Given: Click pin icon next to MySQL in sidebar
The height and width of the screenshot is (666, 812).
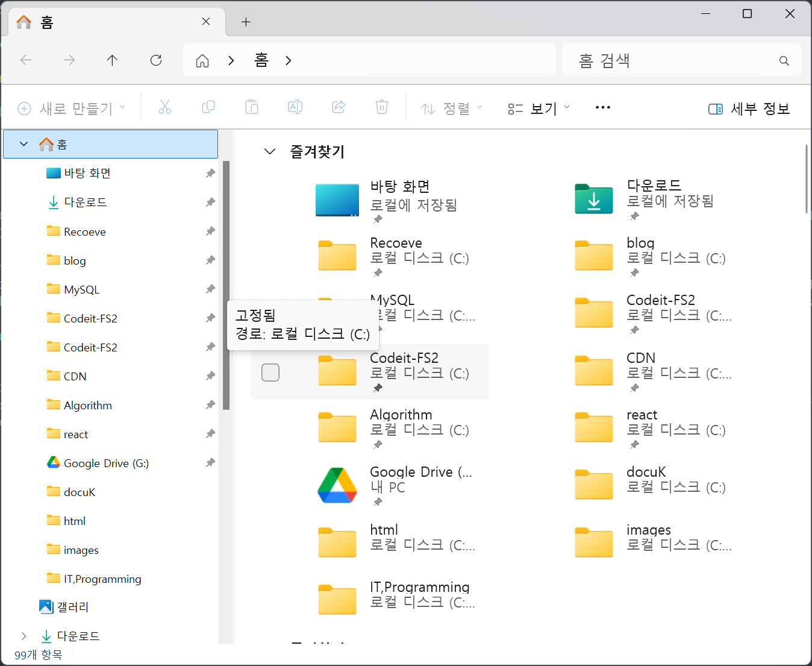Looking at the screenshot, I should click(x=210, y=289).
